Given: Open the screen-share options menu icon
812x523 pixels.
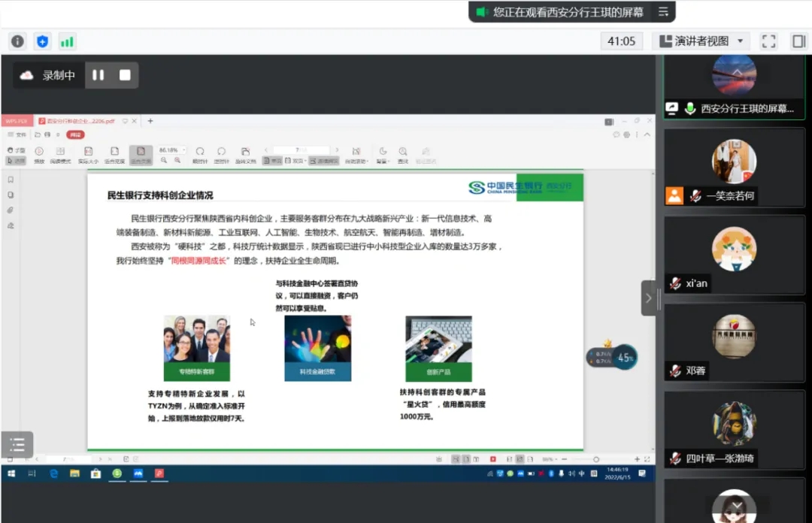Looking at the screenshot, I should click(x=663, y=12).
